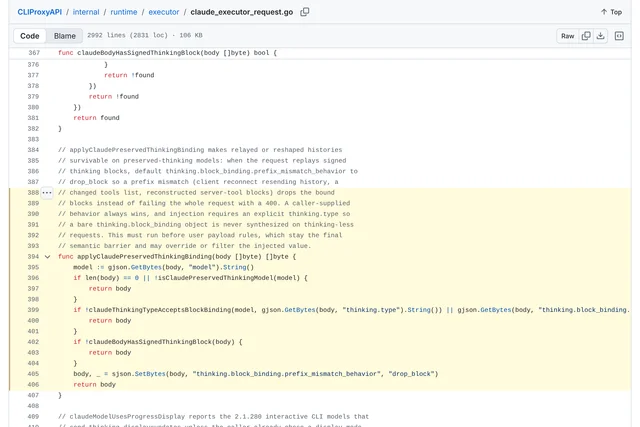Image resolution: width=640 pixels, height=427 pixels.
Task: Select line number 407
Action: (33, 395)
